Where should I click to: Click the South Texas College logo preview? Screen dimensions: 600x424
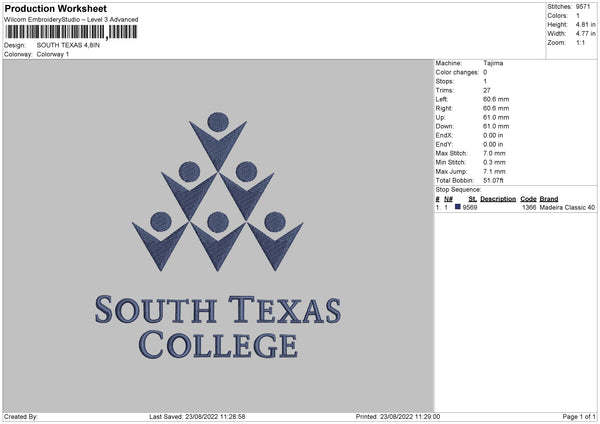tap(218, 236)
